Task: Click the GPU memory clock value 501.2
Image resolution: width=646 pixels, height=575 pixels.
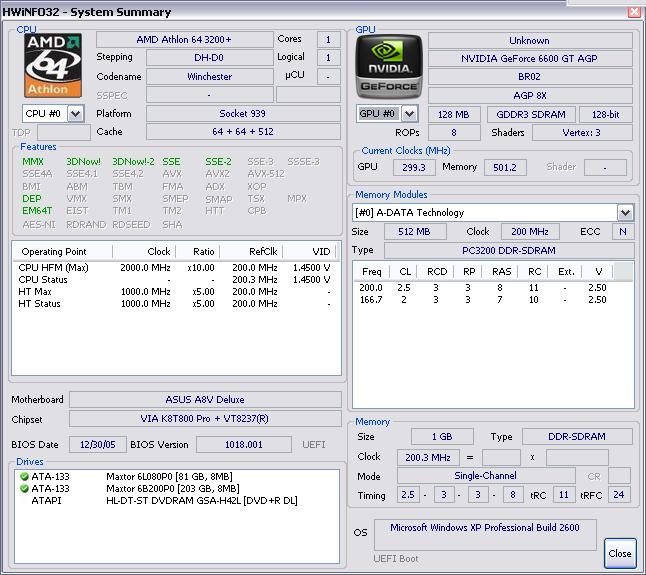Action: coord(505,168)
